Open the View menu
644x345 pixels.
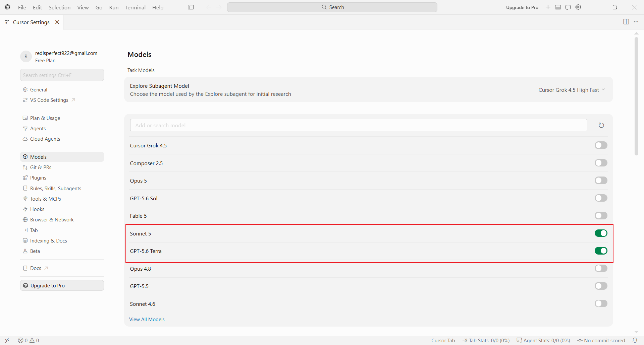pyautogui.click(x=83, y=7)
